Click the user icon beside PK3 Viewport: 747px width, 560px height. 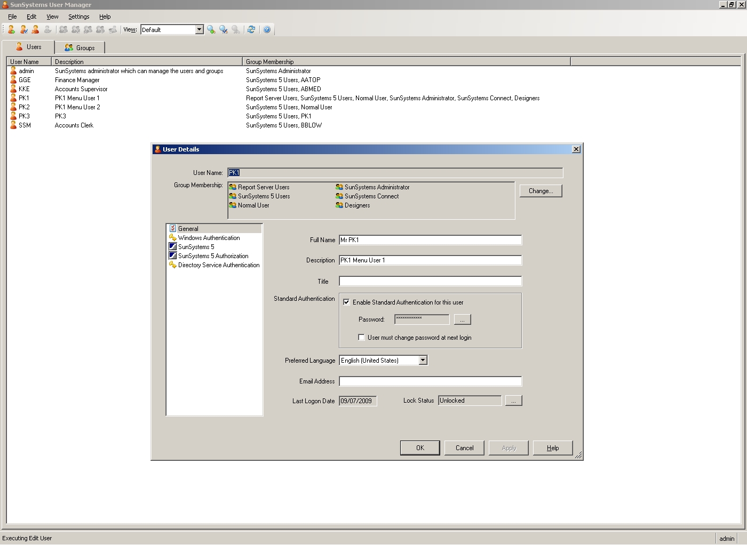click(13, 116)
